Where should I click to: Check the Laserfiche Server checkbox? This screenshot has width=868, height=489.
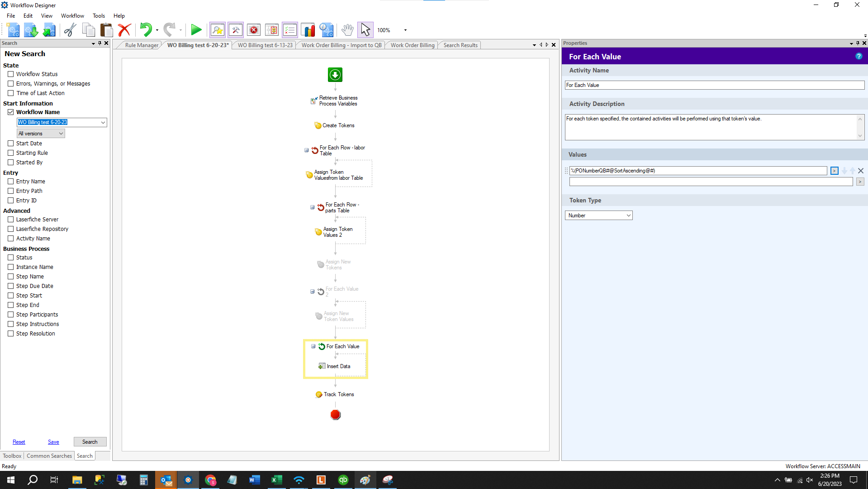pyautogui.click(x=11, y=220)
